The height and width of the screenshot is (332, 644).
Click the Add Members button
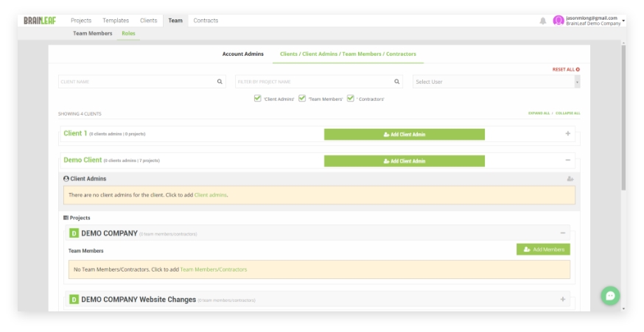(x=543, y=250)
